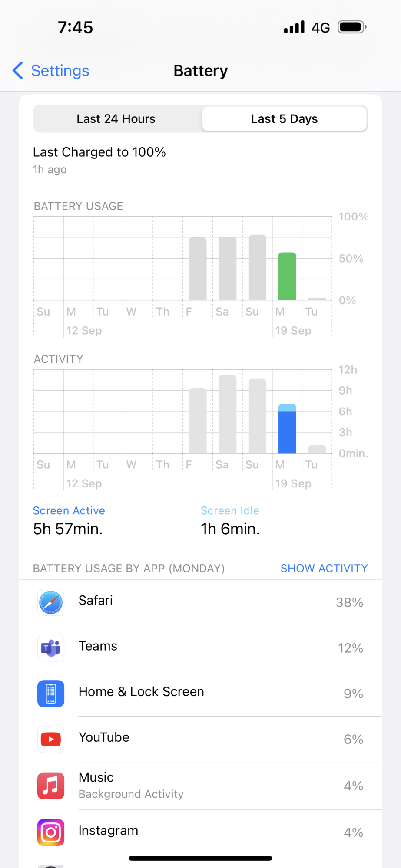The width and height of the screenshot is (401, 868).
Task: Select Monday's blue activity bar
Action: (x=287, y=429)
